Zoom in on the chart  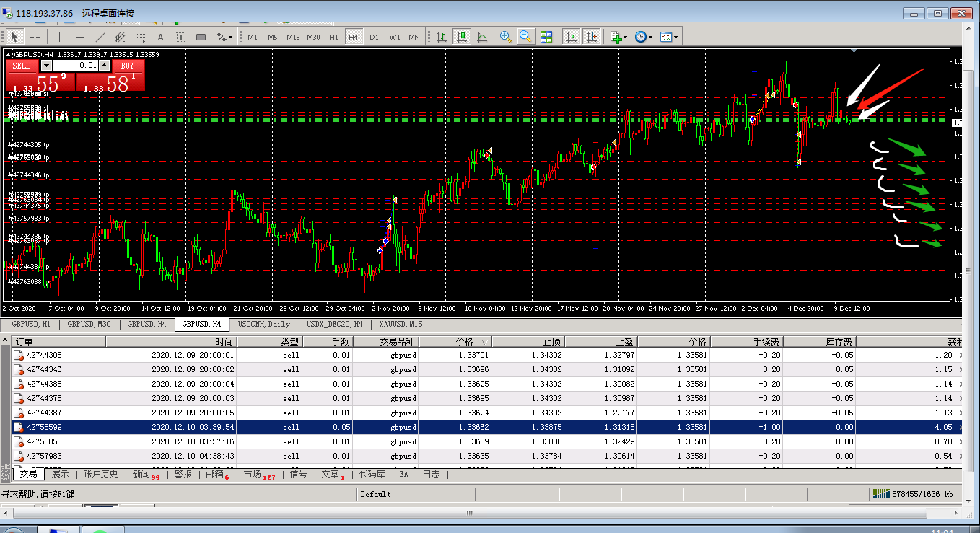[x=506, y=37]
